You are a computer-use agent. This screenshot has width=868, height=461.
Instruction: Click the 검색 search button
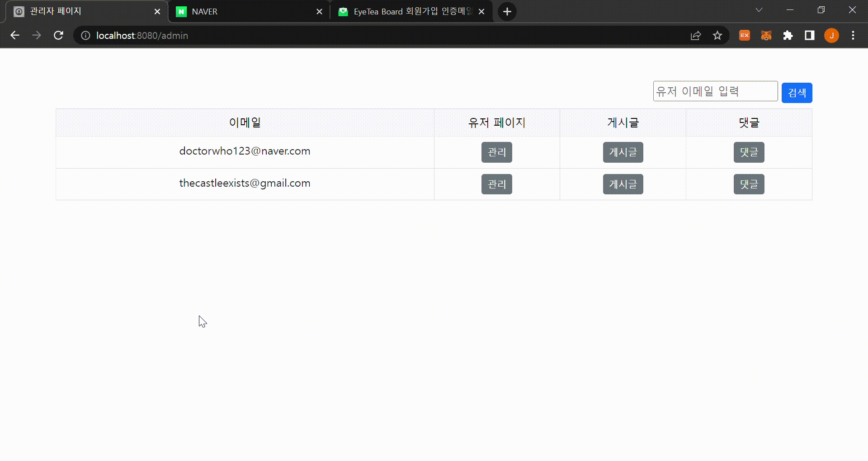coord(797,92)
